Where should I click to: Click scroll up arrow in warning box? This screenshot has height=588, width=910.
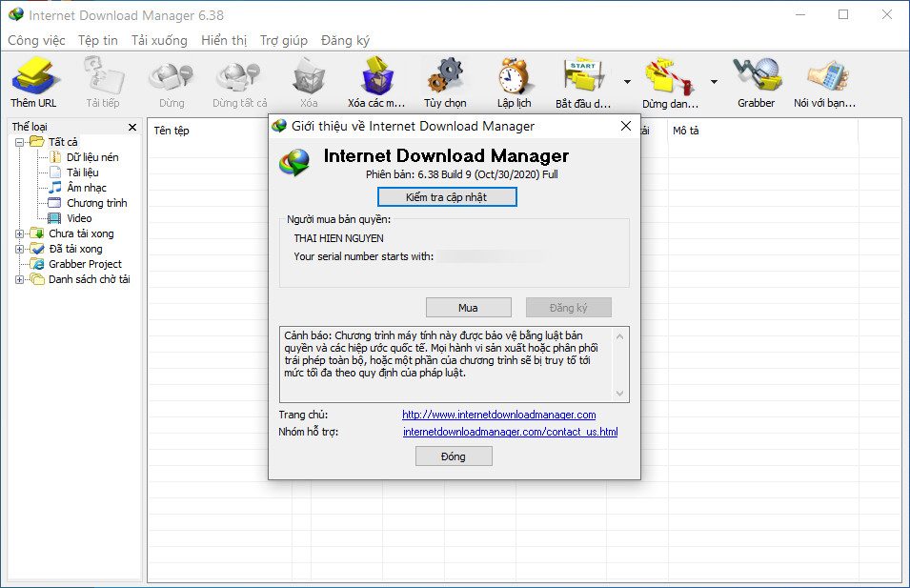pos(619,336)
